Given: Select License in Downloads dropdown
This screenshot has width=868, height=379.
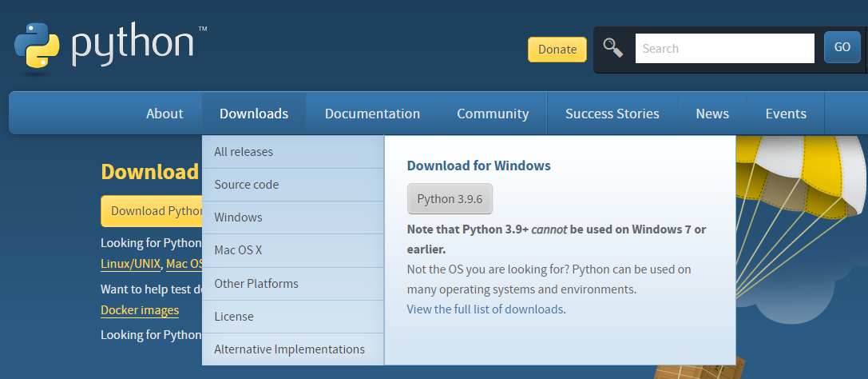Looking at the screenshot, I should tap(293, 317).
